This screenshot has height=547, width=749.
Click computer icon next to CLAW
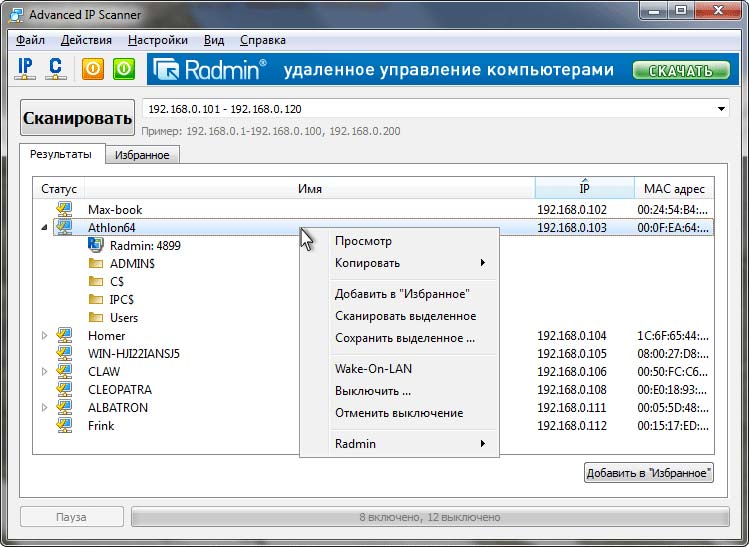pos(64,371)
